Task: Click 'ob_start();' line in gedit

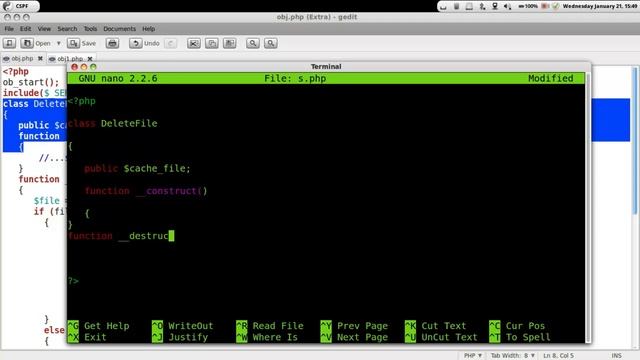Action: coord(31,82)
